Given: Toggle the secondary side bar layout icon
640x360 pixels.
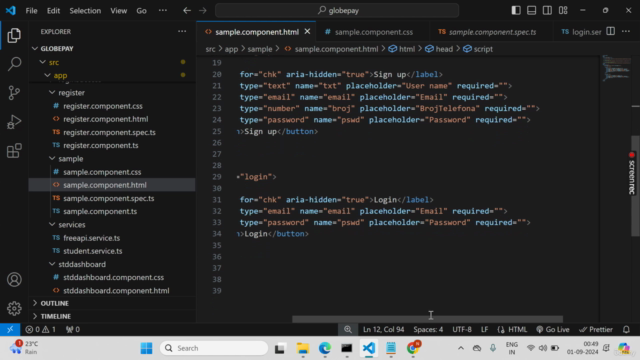Looking at the screenshot, I should pos(547,11).
